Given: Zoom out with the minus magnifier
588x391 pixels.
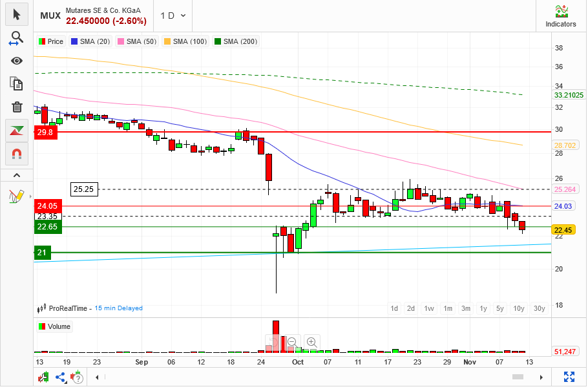Looking at the screenshot, I should point(293,343).
